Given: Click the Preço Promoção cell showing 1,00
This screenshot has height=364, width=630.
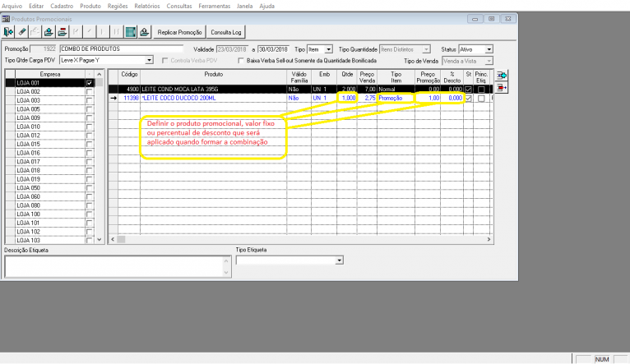Looking at the screenshot, I should (428, 98).
